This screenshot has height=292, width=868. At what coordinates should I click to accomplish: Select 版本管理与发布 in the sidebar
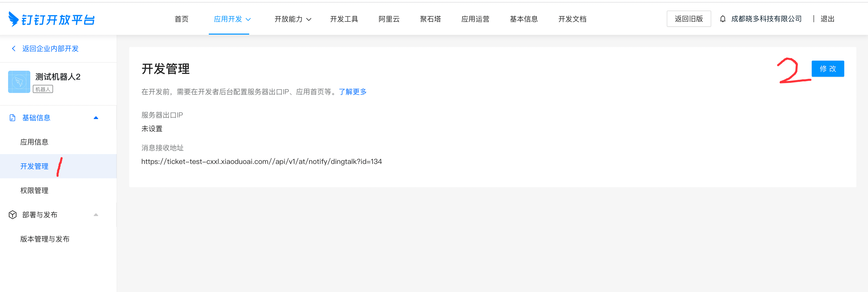pyautogui.click(x=45, y=239)
